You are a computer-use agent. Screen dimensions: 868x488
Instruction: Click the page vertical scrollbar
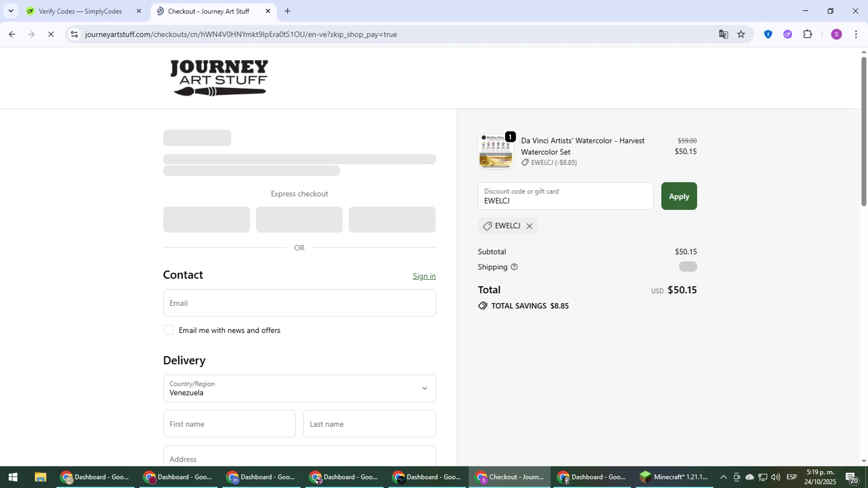tap(864, 131)
